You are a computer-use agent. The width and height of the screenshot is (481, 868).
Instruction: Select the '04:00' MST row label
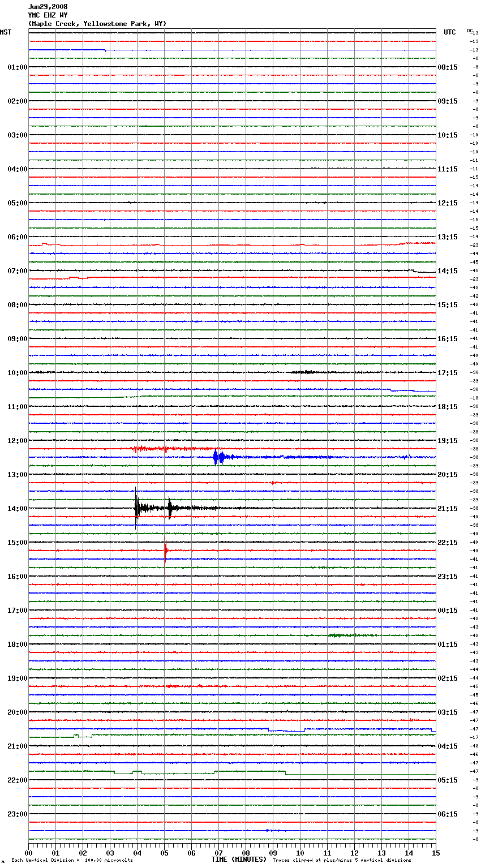click(x=18, y=169)
